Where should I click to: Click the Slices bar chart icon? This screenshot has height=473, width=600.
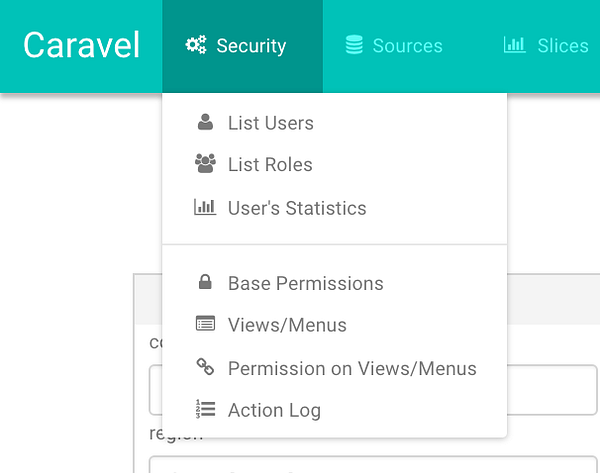(x=514, y=45)
